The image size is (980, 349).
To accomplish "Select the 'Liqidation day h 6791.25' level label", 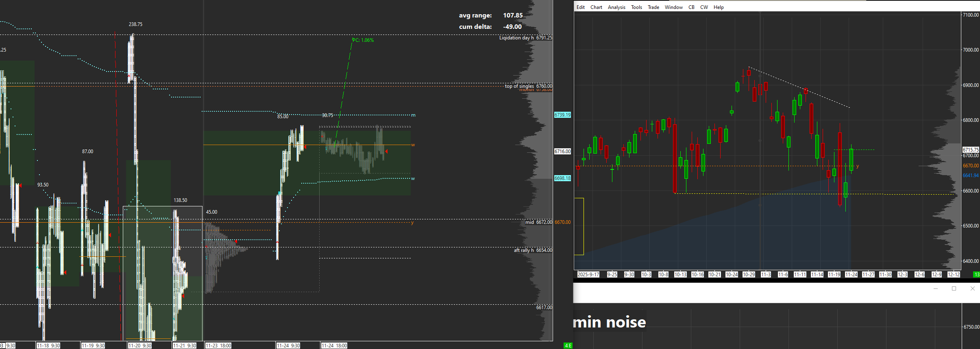I will point(526,38).
